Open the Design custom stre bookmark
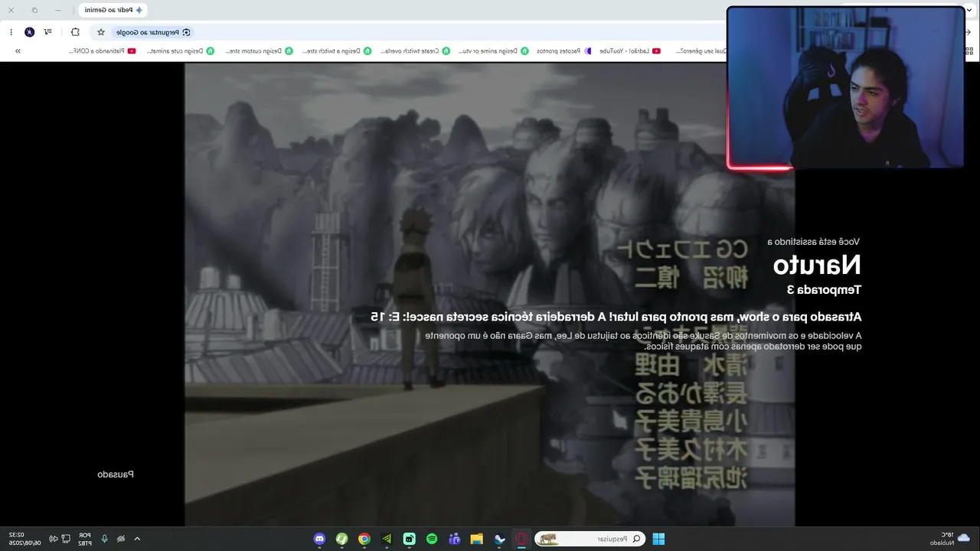 point(259,51)
